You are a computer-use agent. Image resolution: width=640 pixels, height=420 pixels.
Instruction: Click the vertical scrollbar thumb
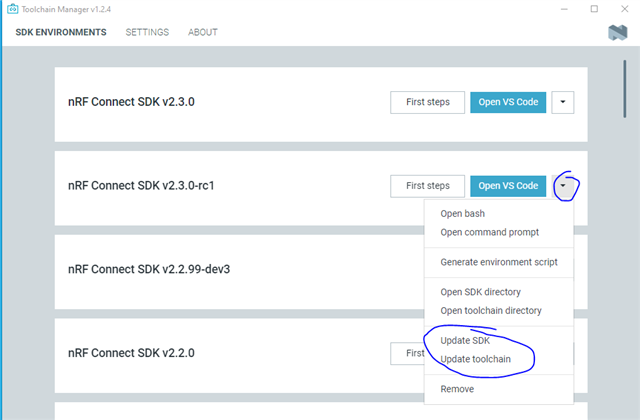coord(624,89)
